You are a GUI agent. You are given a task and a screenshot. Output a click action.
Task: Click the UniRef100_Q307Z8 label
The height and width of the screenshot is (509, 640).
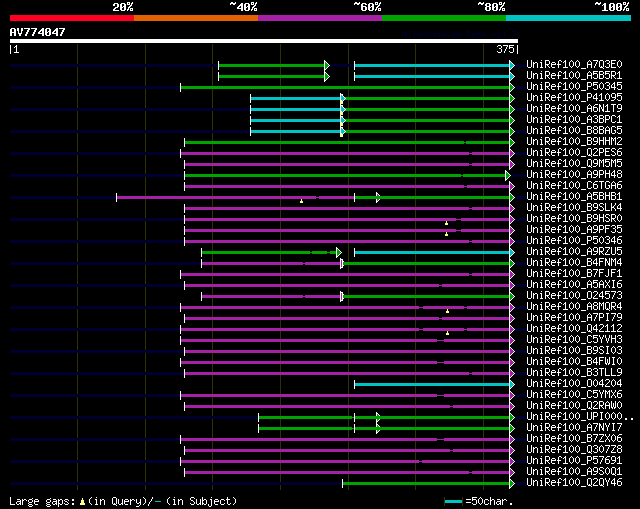click(574, 450)
